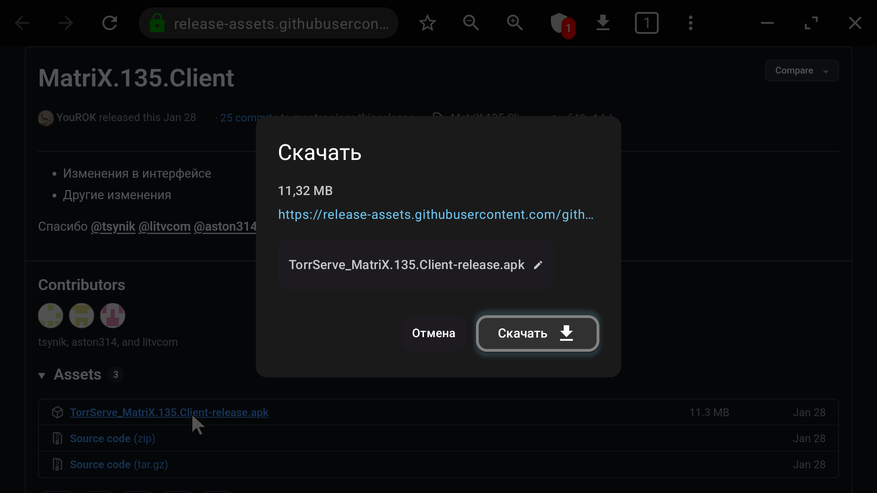Collapse the Assets section triangle

(x=42, y=375)
